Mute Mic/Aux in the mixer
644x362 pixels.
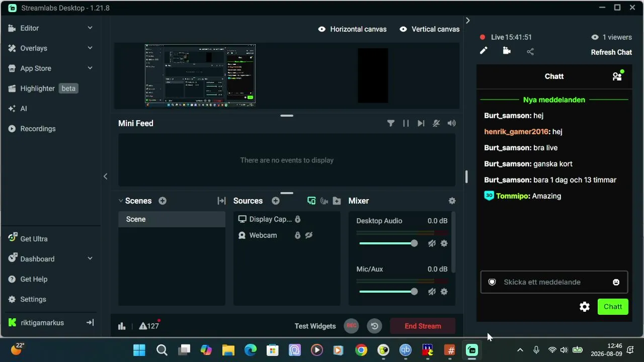[432, 292]
